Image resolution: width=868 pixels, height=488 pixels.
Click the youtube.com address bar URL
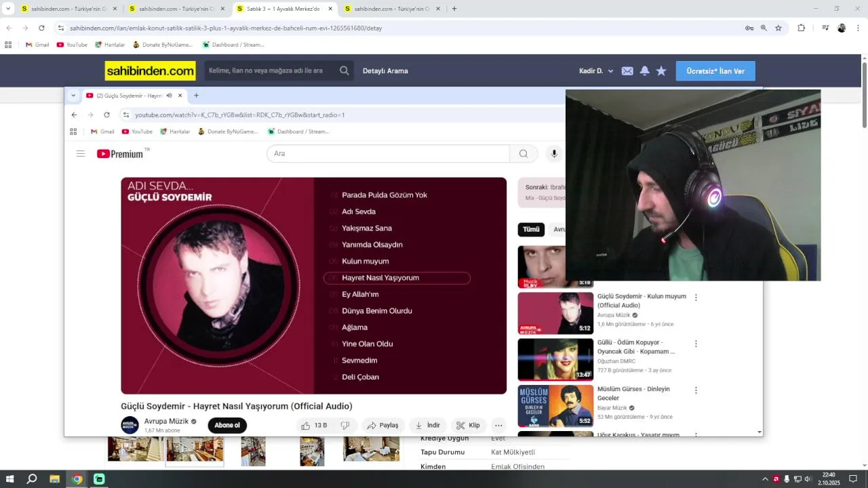[239, 115]
